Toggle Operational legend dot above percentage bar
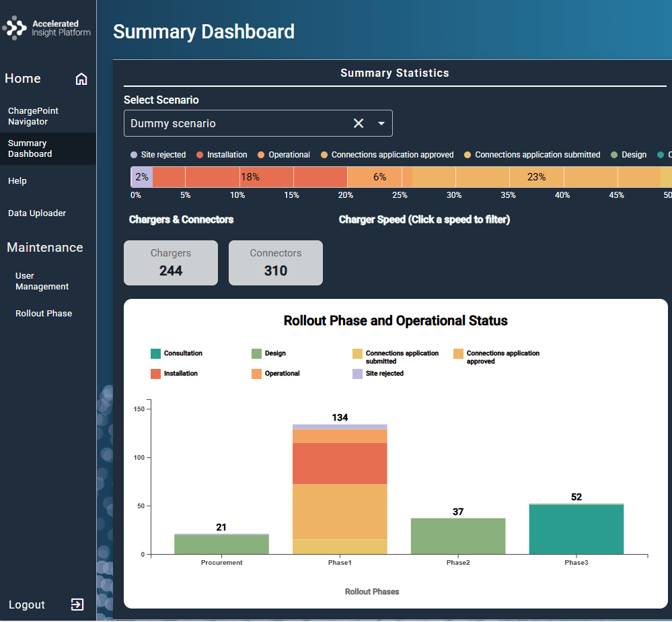 [260, 155]
